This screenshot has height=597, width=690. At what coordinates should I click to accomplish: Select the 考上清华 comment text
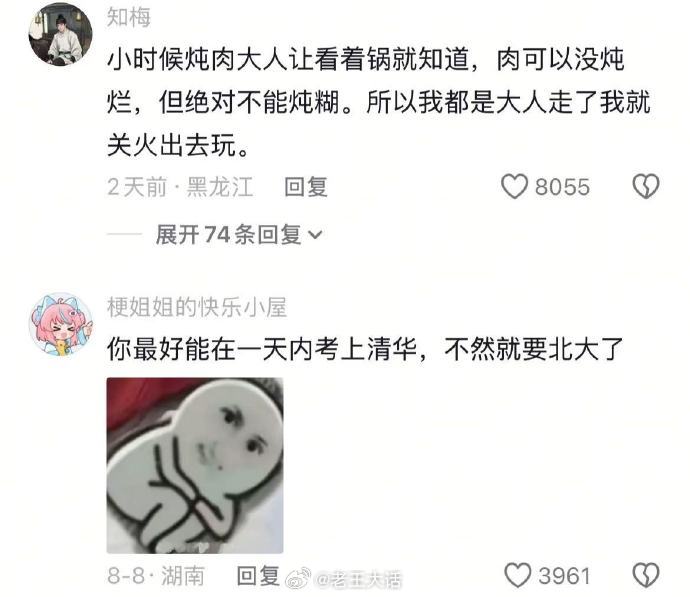tap(365, 349)
